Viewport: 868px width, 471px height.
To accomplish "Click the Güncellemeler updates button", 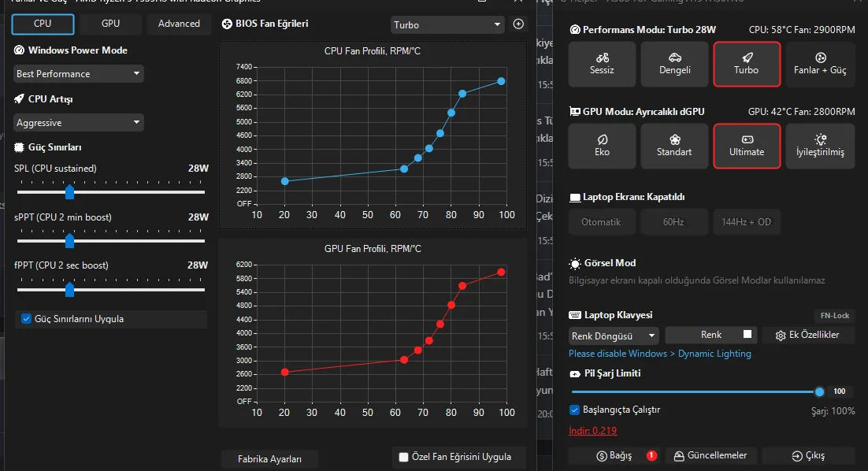I will [710, 455].
